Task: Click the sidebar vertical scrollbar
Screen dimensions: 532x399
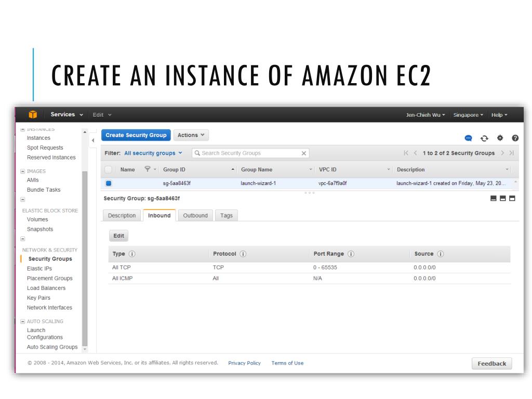Action: (85, 258)
